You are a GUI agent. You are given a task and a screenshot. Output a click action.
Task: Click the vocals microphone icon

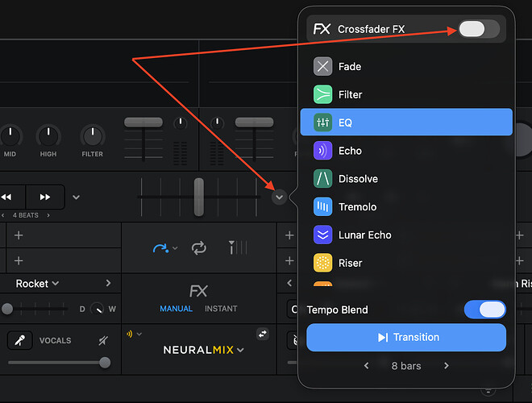(20, 340)
